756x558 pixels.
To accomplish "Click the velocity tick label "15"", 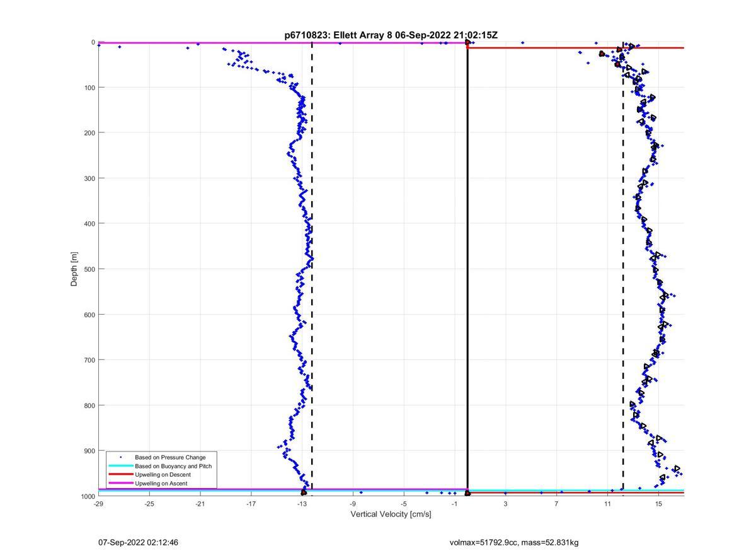I will (658, 504).
